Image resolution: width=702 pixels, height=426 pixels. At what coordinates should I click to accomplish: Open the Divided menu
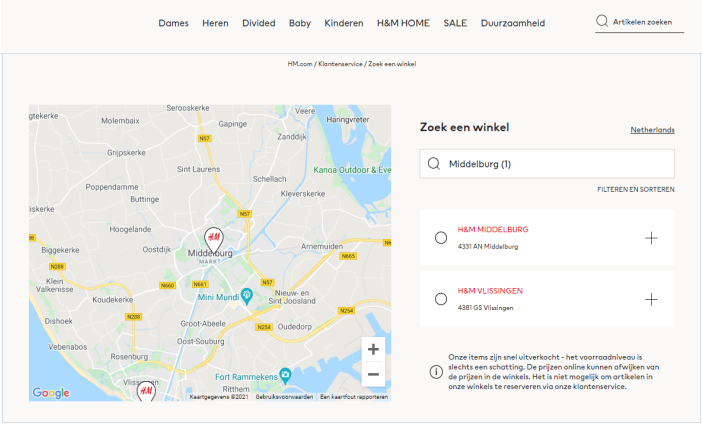point(259,23)
